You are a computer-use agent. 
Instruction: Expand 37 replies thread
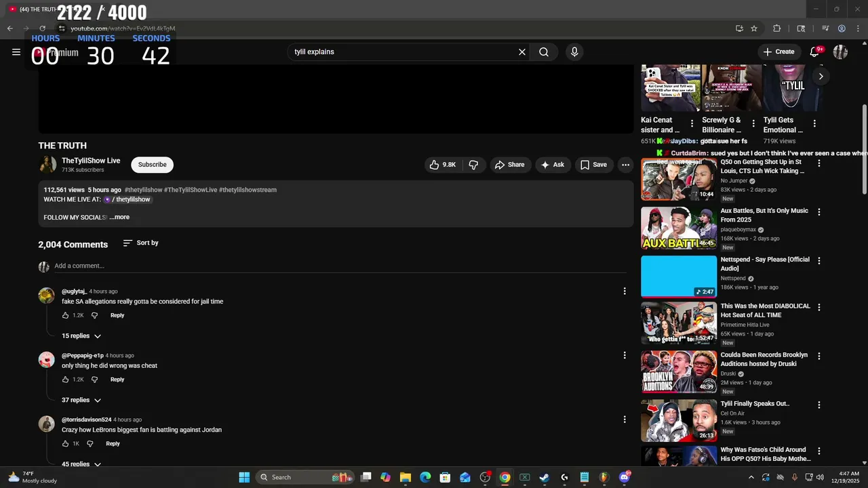[81, 401]
